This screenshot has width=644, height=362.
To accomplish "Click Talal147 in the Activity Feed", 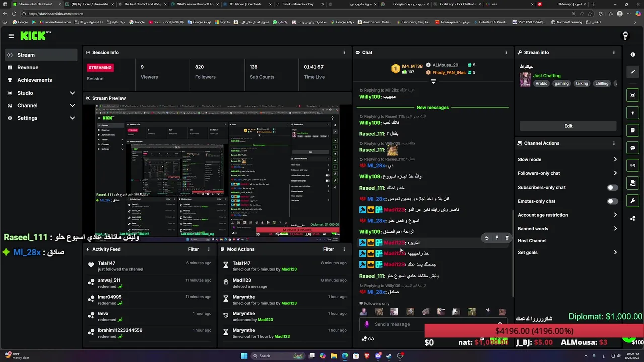I will 107,263.
